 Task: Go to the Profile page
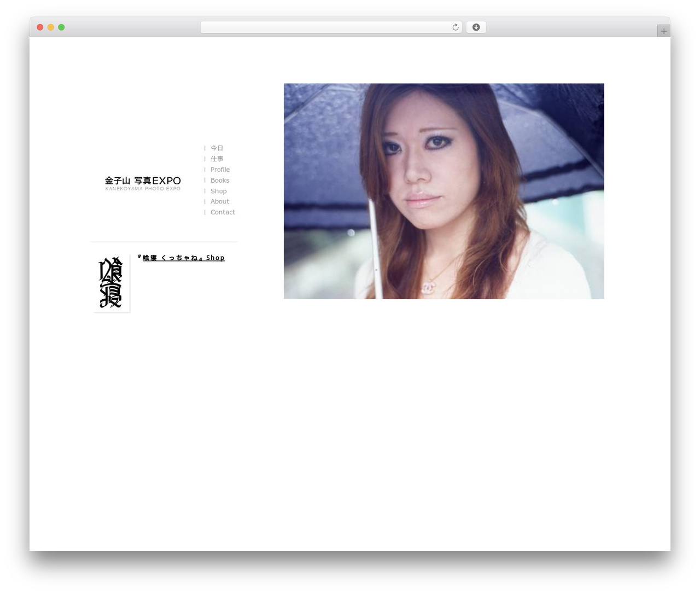220,170
